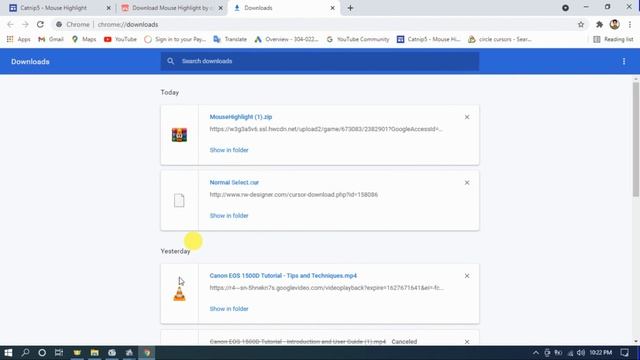The width and height of the screenshot is (640, 360).
Task: Click the taskbar clock showing 10:22 PM
Action: (600, 353)
